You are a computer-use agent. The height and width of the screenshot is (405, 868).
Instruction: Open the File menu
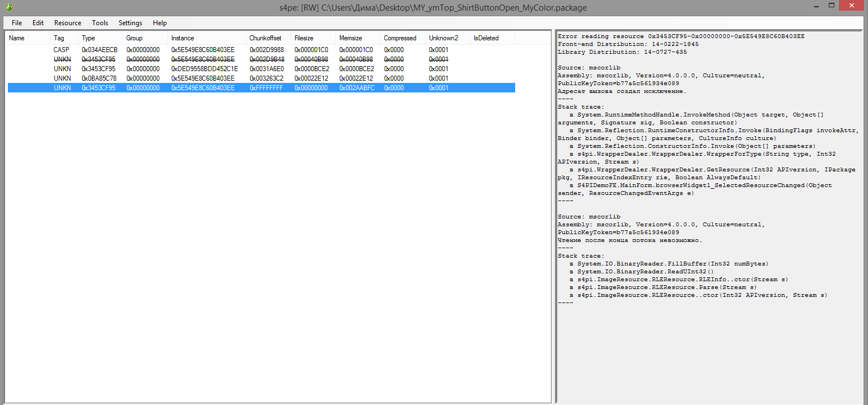(17, 23)
